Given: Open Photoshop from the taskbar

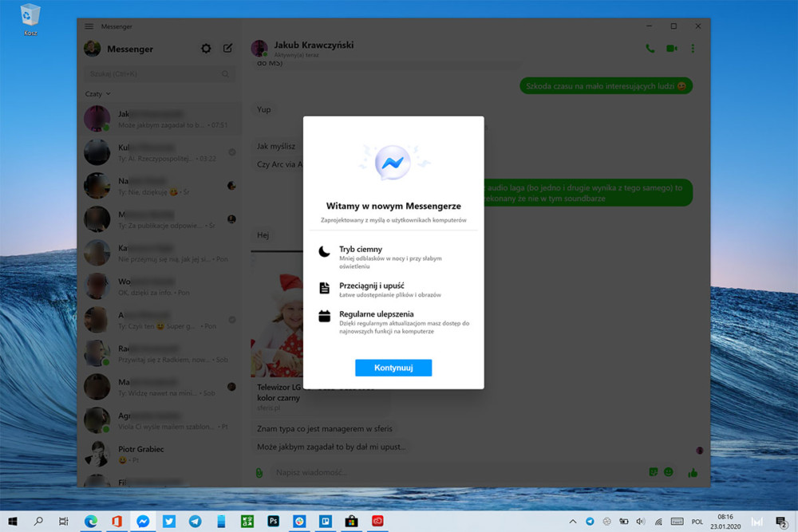Looking at the screenshot, I should pos(273,522).
